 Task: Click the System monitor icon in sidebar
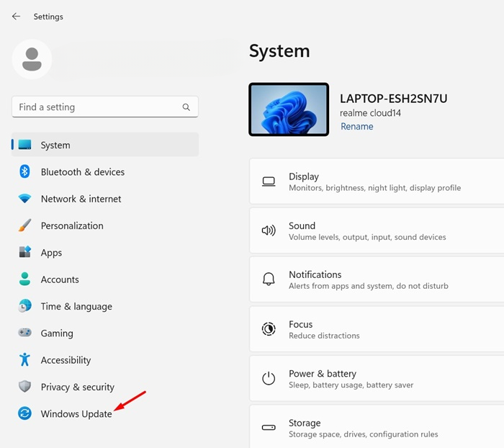click(24, 145)
